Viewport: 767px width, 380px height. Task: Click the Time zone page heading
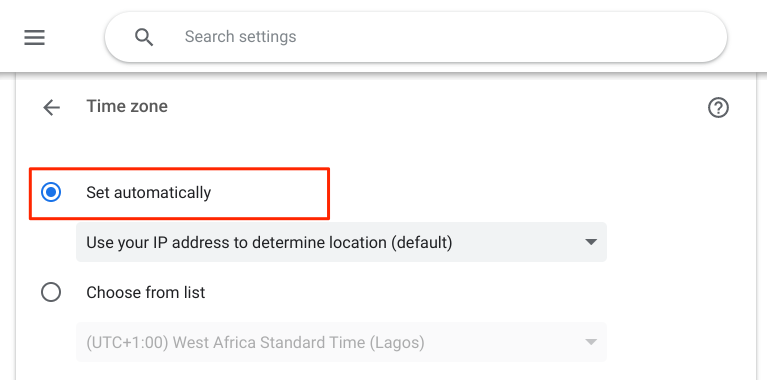click(127, 106)
